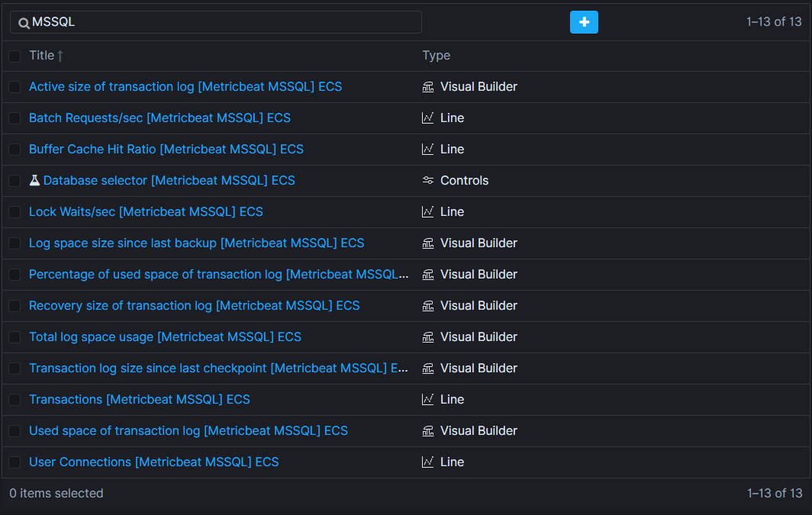The height and width of the screenshot is (515, 812).
Task: Click Line chart icon in Lock Waits/sec row
Action: [x=427, y=211]
